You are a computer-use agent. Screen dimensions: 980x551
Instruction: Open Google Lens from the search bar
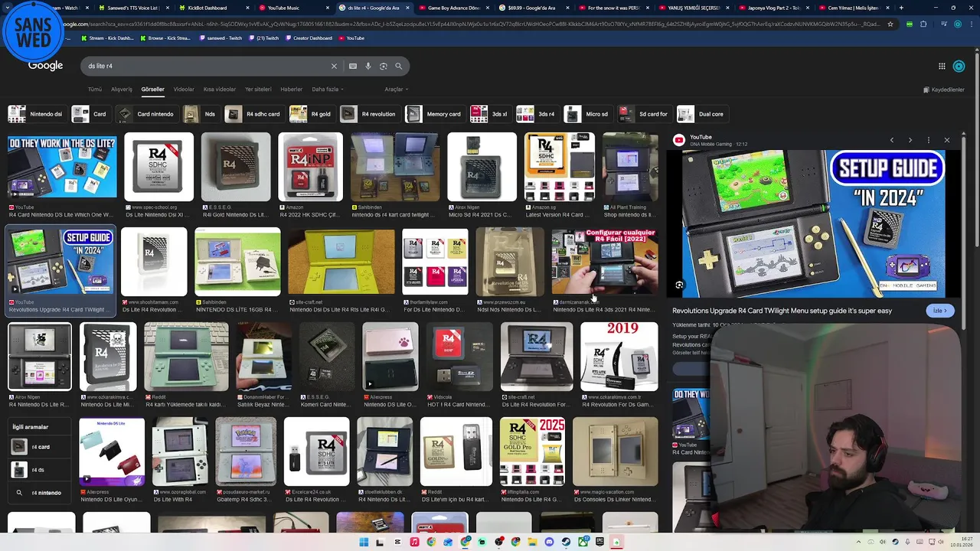point(384,66)
